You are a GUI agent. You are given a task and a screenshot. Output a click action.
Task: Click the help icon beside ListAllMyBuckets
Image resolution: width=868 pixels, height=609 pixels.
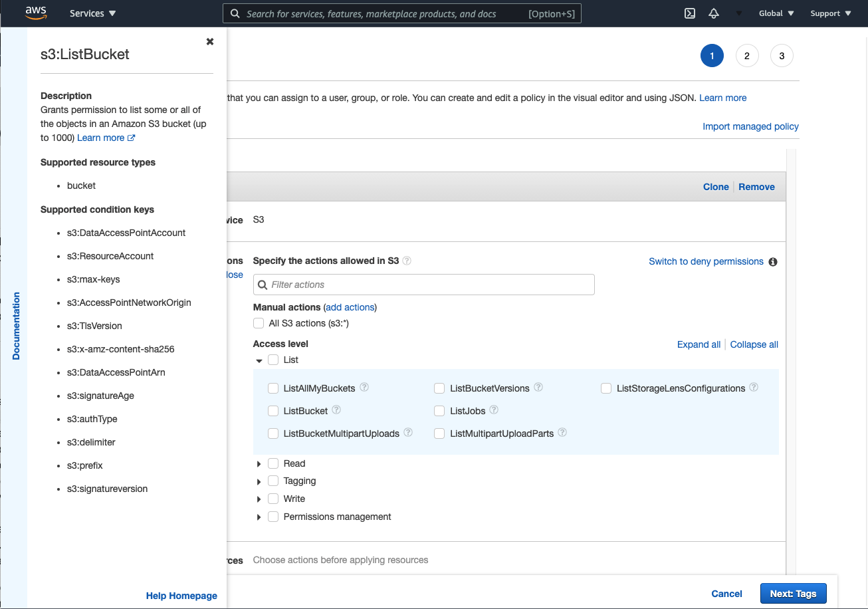[x=364, y=387]
